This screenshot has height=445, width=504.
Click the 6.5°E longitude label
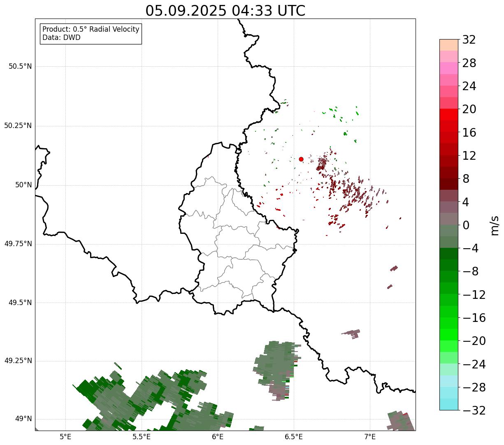pyautogui.click(x=294, y=437)
